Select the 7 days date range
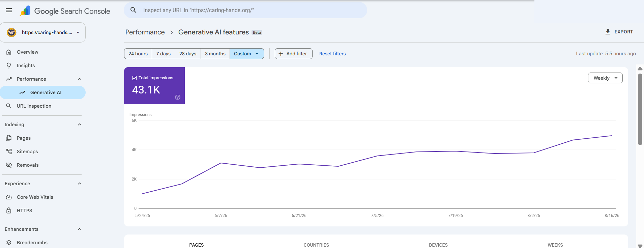The width and height of the screenshot is (644, 248). pyautogui.click(x=164, y=54)
